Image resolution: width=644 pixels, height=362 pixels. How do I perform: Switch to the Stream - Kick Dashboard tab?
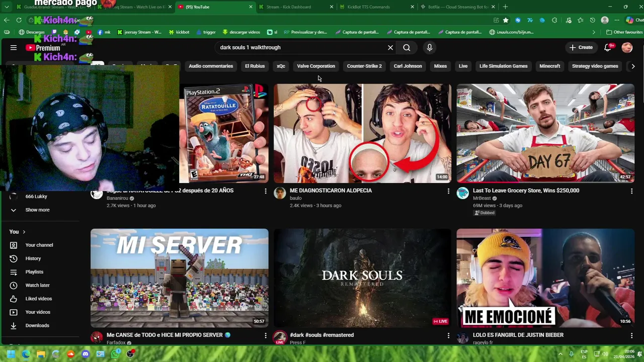(295, 7)
